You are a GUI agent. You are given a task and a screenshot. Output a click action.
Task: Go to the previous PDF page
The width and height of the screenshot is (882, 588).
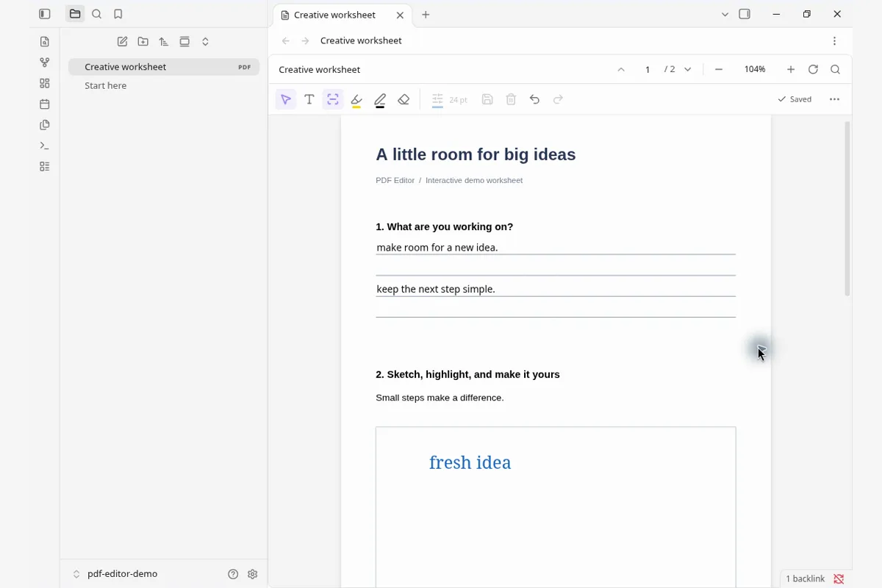coord(621,70)
